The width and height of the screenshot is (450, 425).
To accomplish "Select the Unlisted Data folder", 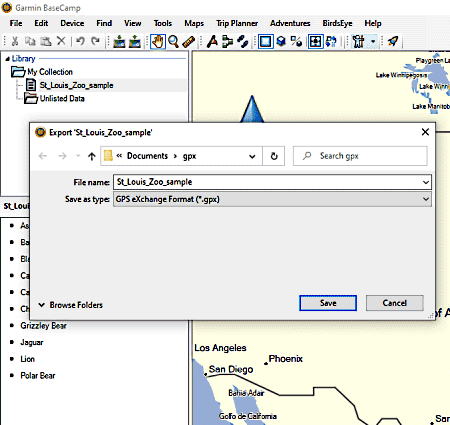I will pos(62,99).
